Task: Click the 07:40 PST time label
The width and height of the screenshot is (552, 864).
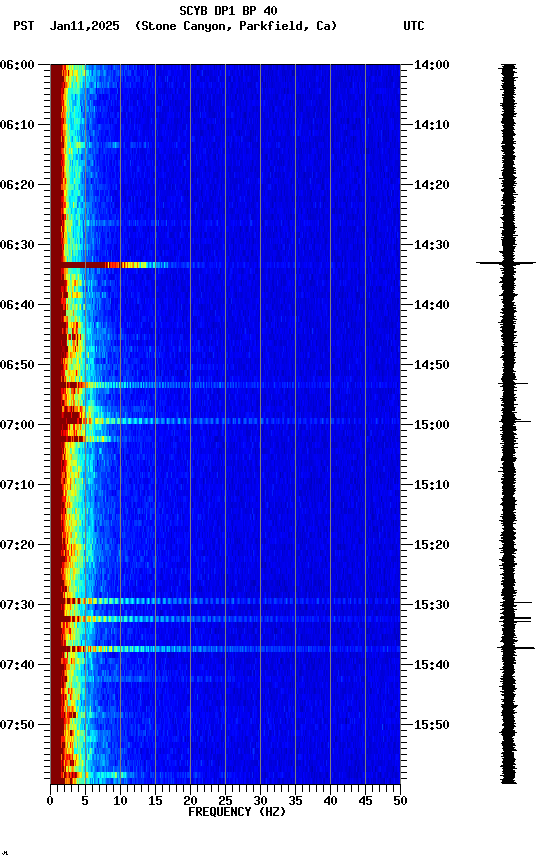Action: click(17, 665)
